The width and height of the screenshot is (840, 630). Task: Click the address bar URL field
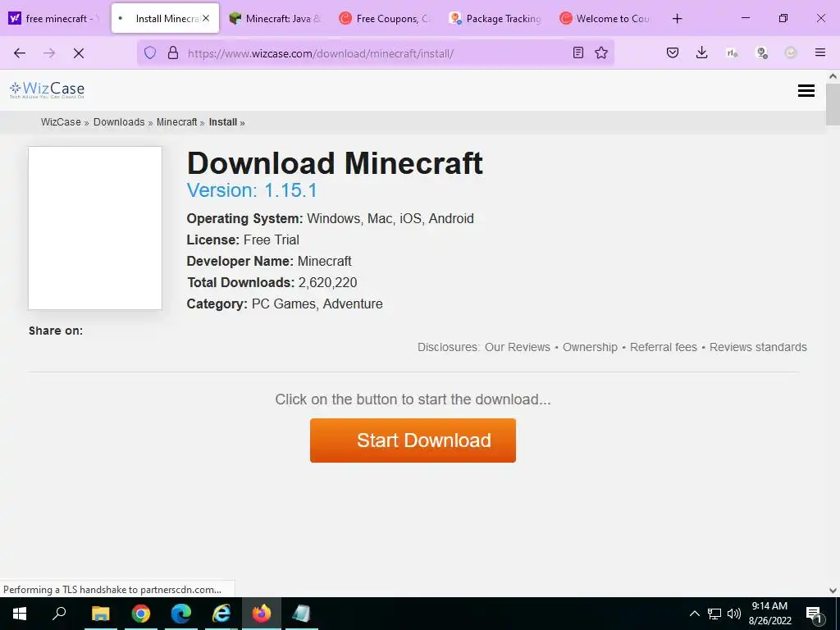(375, 53)
